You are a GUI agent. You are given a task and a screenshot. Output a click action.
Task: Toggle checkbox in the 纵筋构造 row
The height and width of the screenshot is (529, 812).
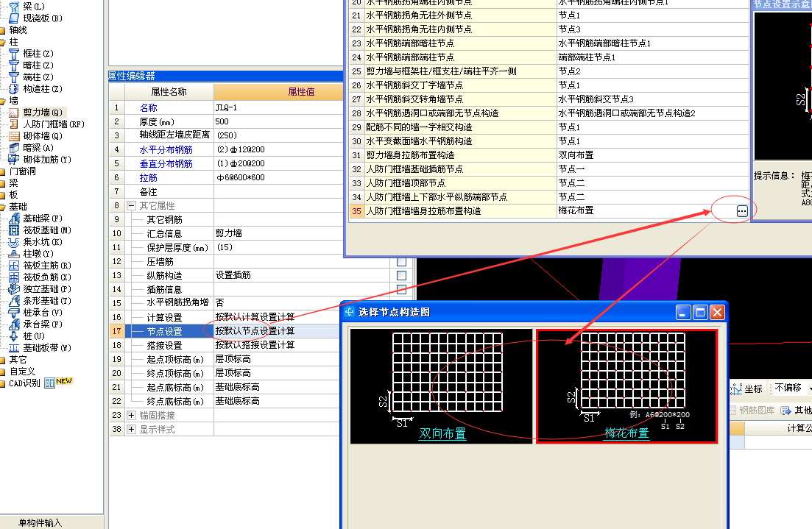click(x=401, y=276)
